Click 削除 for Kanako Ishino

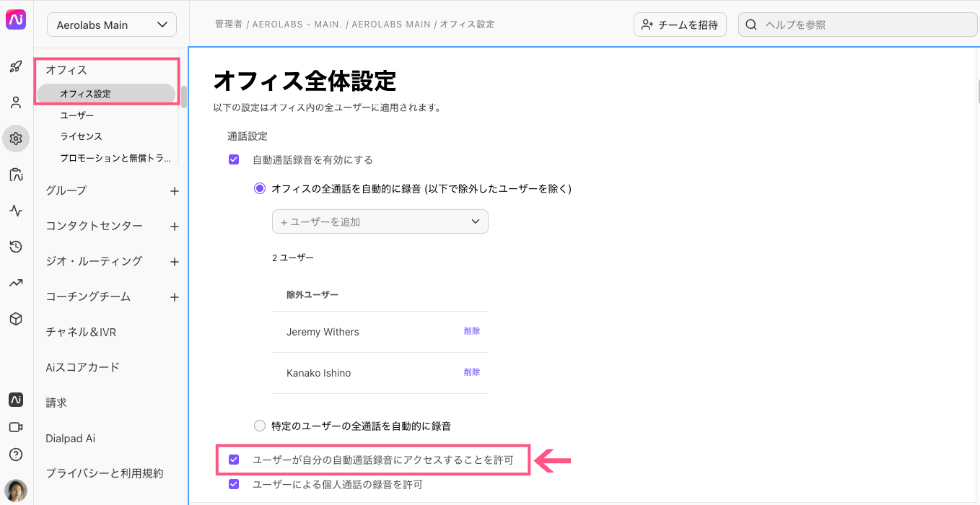click(x=472, y=372)
